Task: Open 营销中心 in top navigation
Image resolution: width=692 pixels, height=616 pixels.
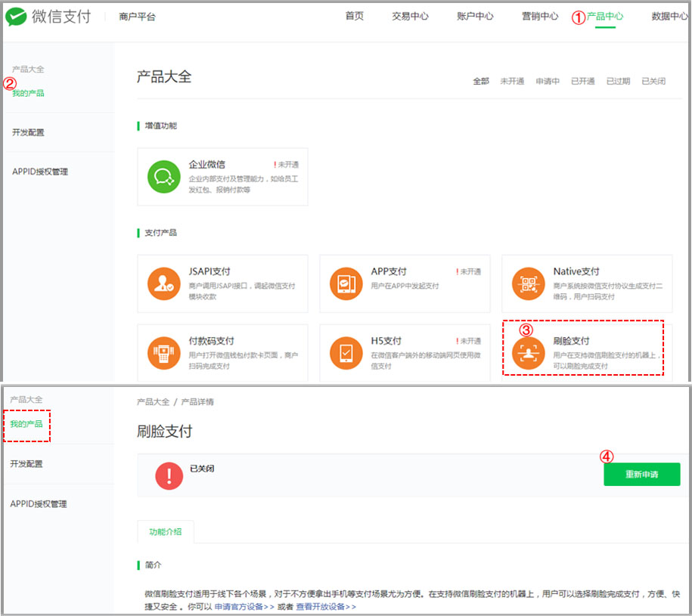Action: point(540,17)
